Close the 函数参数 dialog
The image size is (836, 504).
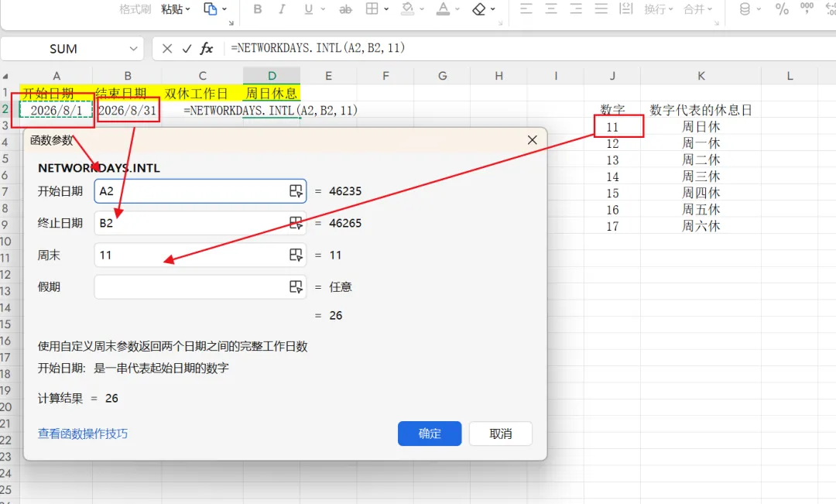click(x=532, y=139)
